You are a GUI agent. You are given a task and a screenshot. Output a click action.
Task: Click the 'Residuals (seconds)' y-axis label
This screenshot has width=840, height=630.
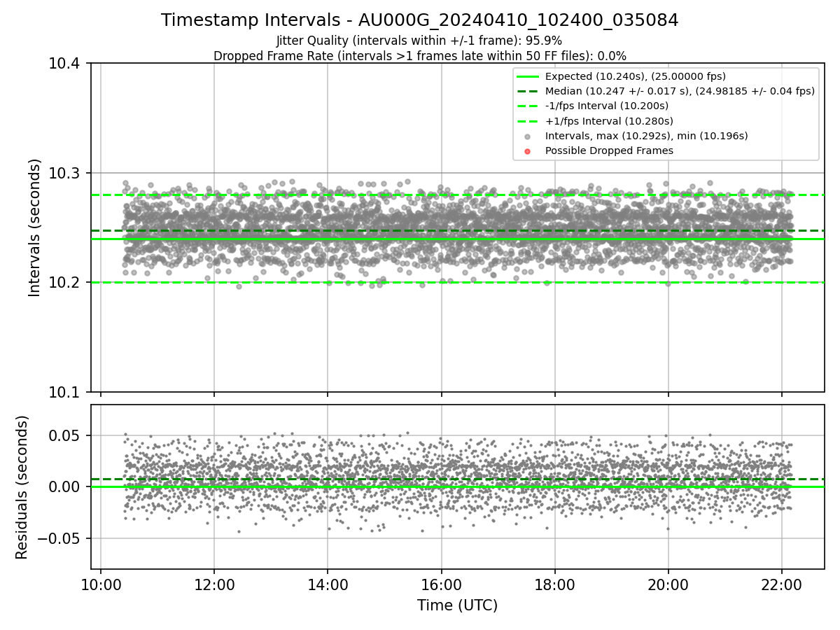(x=22, y=487)
